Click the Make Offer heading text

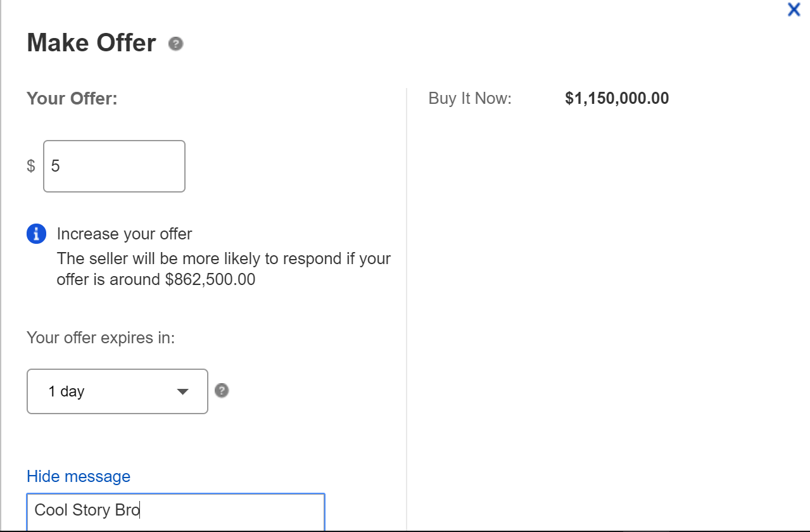[x=91, y=43]
